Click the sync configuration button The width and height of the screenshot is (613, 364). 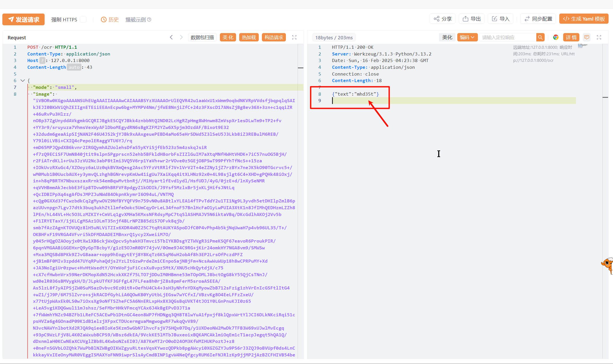538,19
